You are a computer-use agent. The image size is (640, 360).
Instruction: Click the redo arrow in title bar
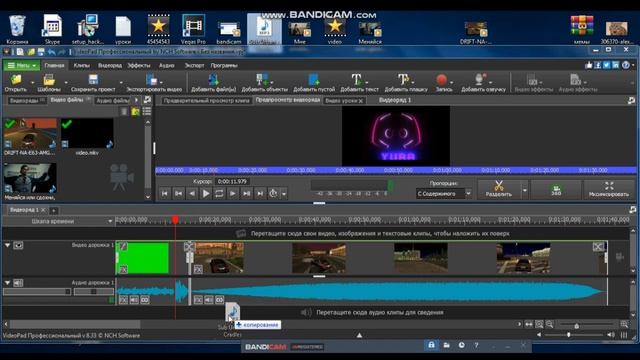[x=62, y=52]
